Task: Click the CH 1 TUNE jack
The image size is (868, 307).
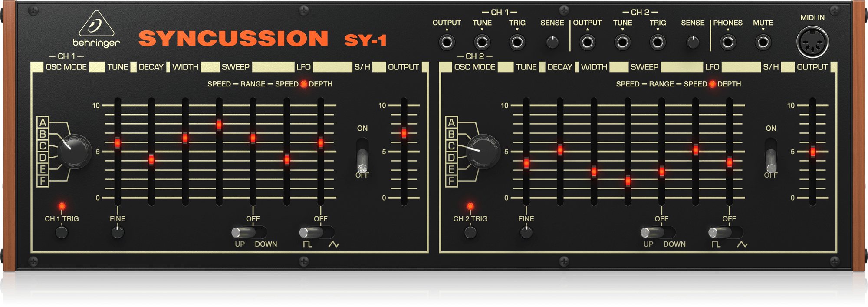Action: coord(482,43)
